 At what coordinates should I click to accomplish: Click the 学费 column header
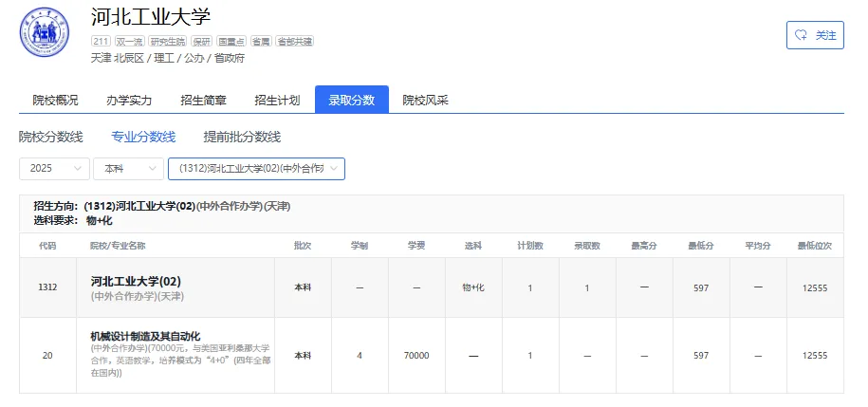coord(416,246)
